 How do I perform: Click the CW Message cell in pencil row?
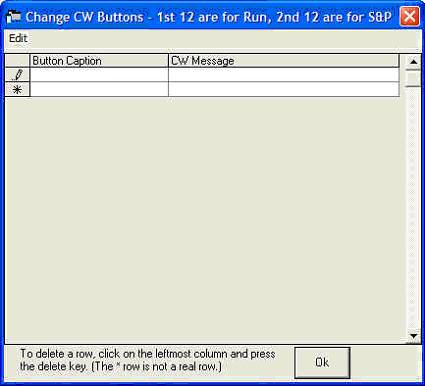[x=284, y=75]
